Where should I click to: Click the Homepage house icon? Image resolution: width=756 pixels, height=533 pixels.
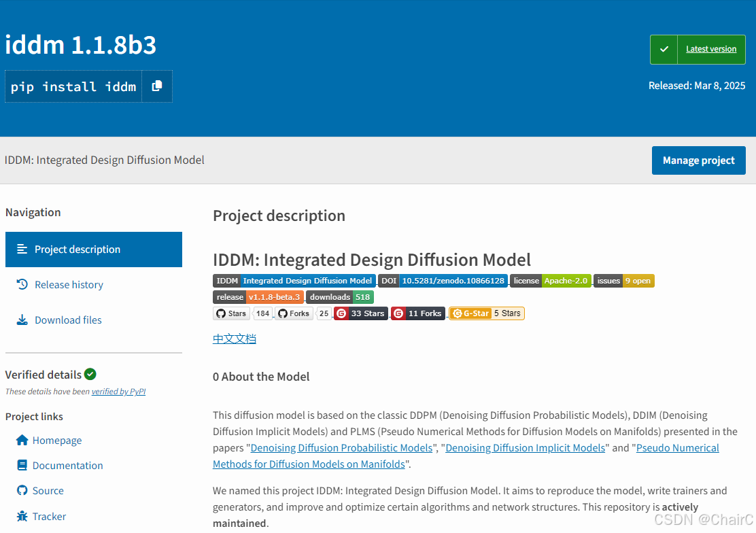22,440
